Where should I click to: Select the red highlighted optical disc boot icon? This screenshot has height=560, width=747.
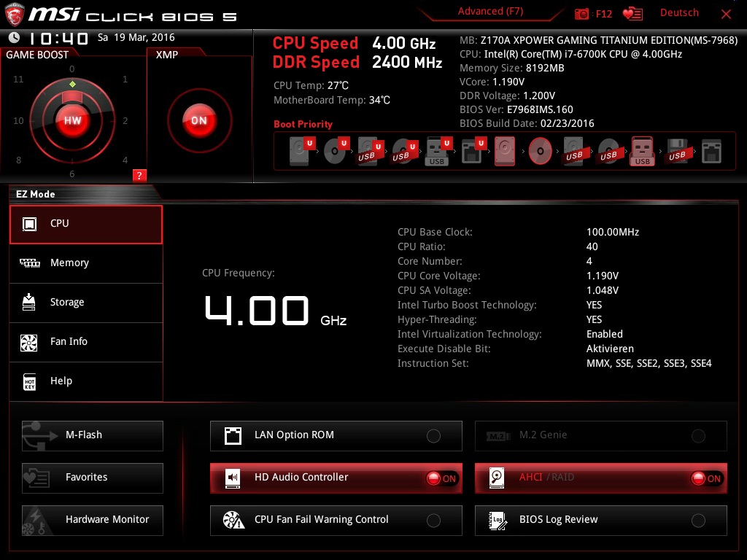click(x=540, y=151)
